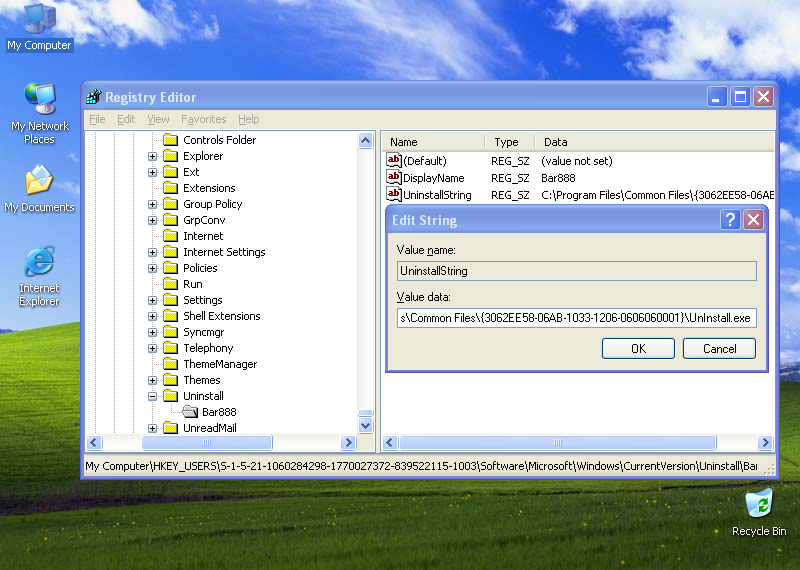Open My Computer desktop icon
800x570 pixels.
pyautogui.click(x=39, y=27)
